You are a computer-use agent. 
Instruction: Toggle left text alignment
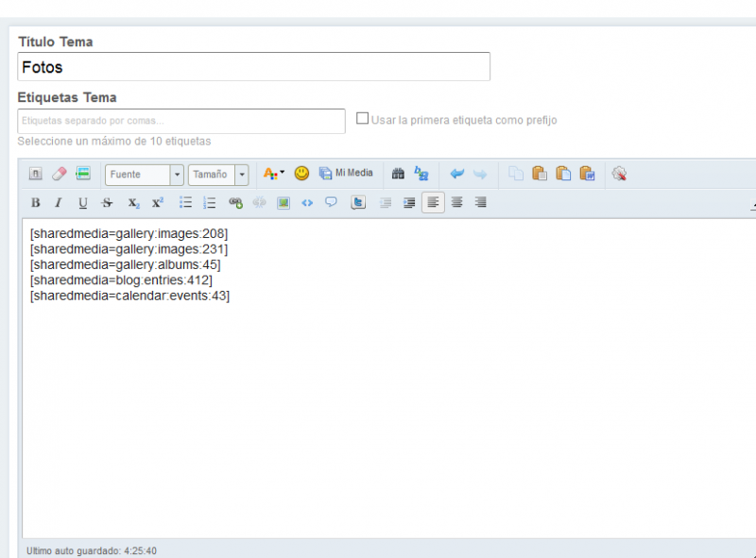pyautogui.click(x=433, y=203)
